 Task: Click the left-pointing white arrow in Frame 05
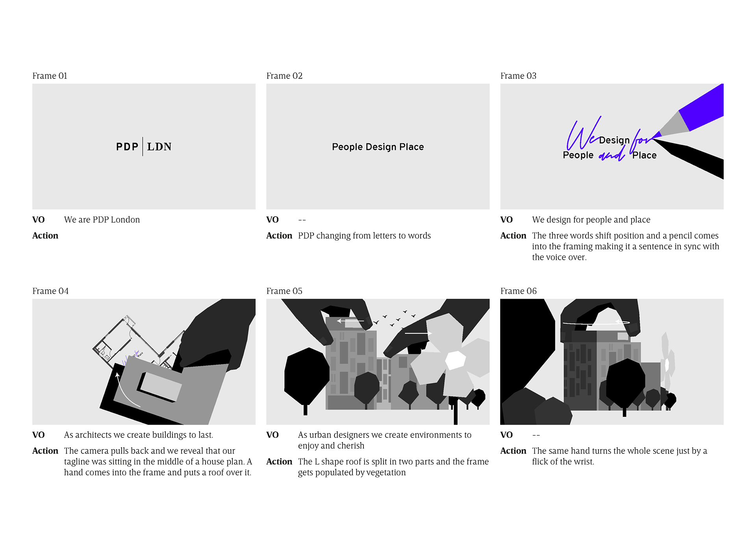point(350,321)
